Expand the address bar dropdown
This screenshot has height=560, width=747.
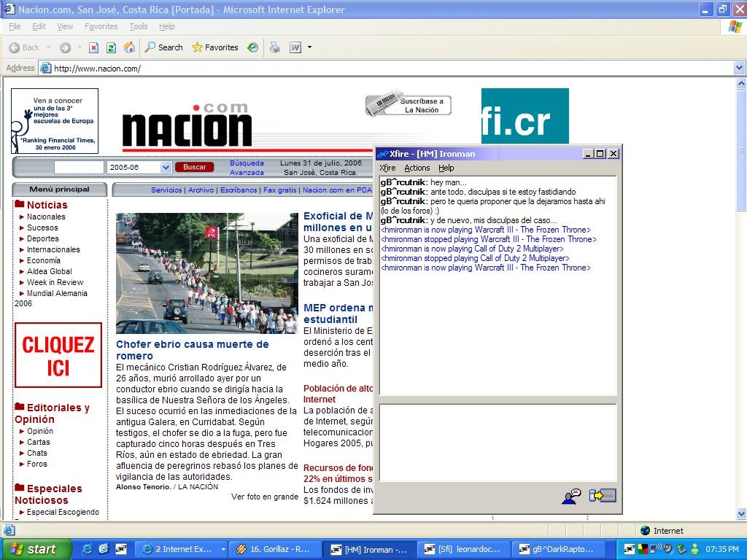739,68
